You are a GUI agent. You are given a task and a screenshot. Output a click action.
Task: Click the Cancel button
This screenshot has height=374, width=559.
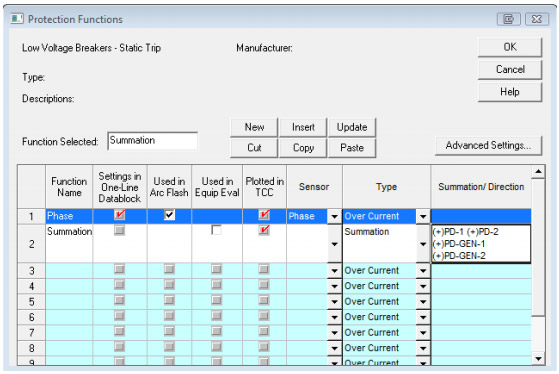tap(510, 70)
